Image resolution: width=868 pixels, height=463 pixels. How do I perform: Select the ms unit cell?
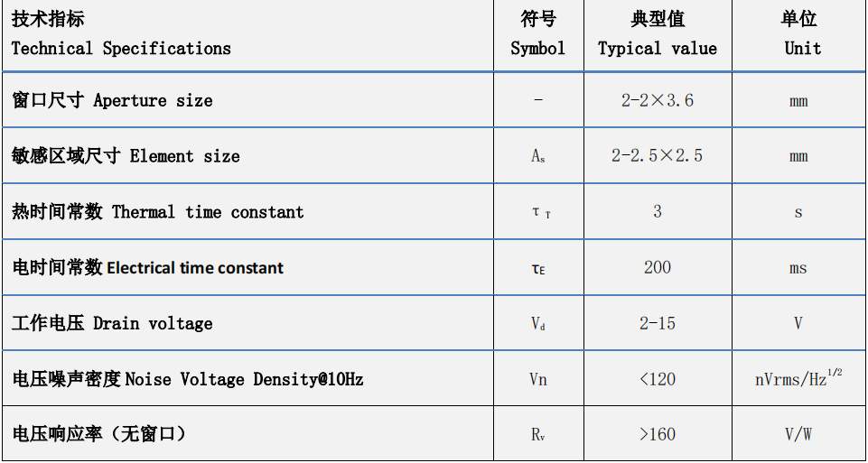798,268
